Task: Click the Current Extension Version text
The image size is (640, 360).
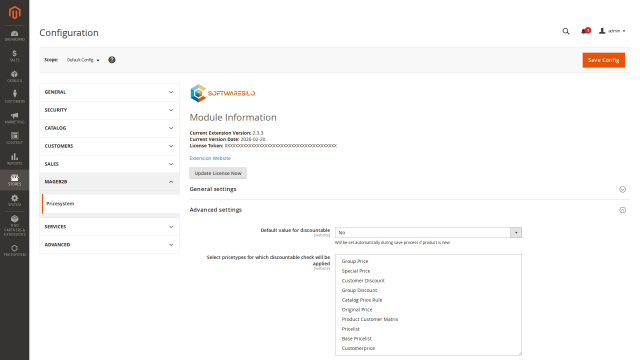Action: [x=226, y=133]
